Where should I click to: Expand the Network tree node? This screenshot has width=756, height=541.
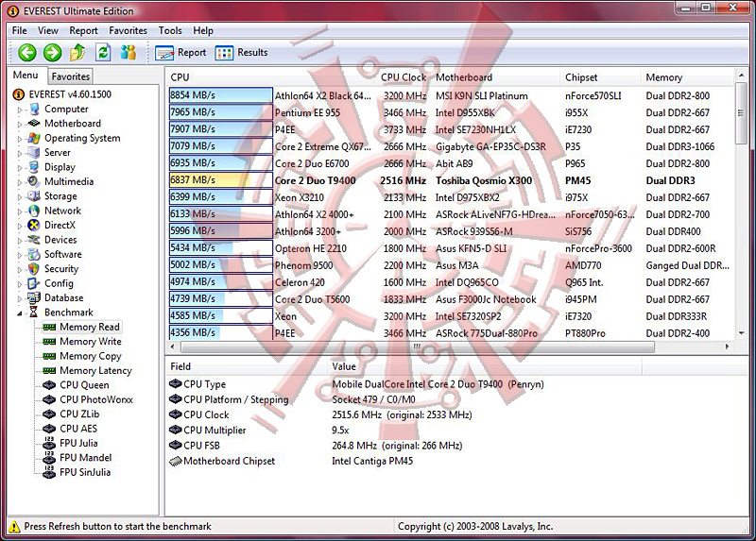20,211
